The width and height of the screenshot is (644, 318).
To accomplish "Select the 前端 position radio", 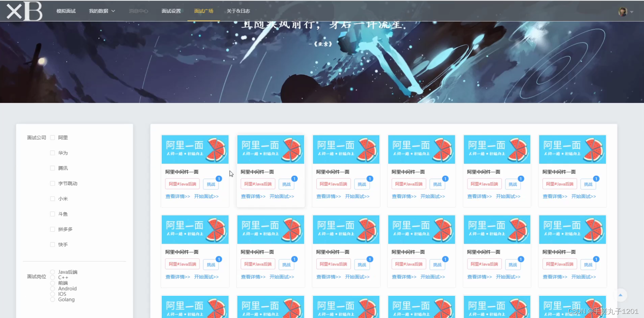I will [x=52, y=283].
